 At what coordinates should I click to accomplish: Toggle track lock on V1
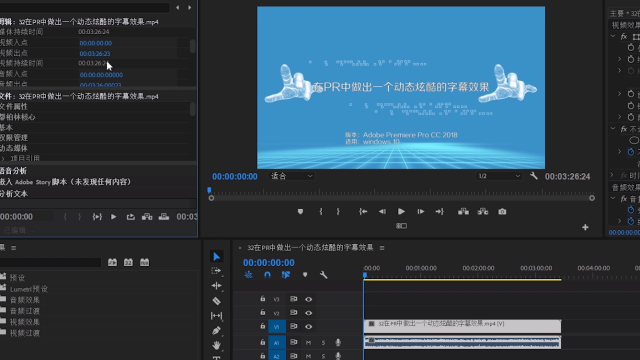tap(262, 326)
